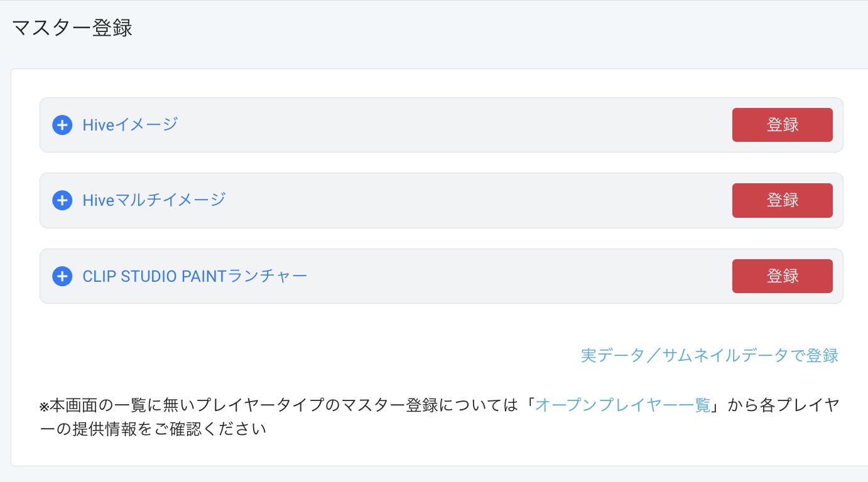The width and height of the screenshot is (868, 482).
Task: Follow the オープンプレイヤー一覧 link
Action: tap(622, 405)
